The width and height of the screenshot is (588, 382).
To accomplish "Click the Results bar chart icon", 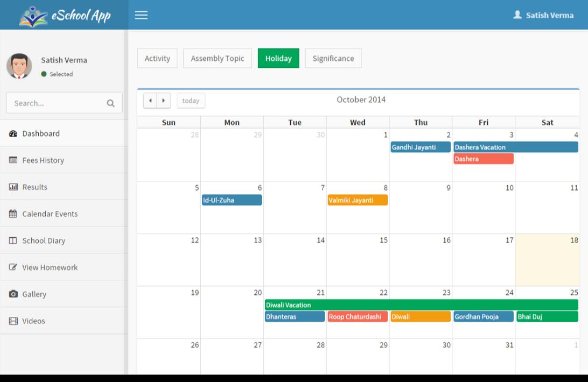I will (x=13, y=187).
